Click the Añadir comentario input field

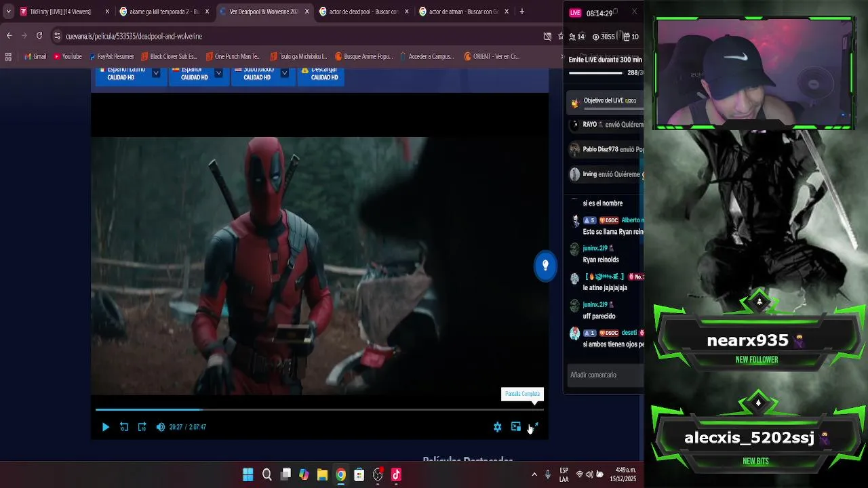(x=606, y=375)
